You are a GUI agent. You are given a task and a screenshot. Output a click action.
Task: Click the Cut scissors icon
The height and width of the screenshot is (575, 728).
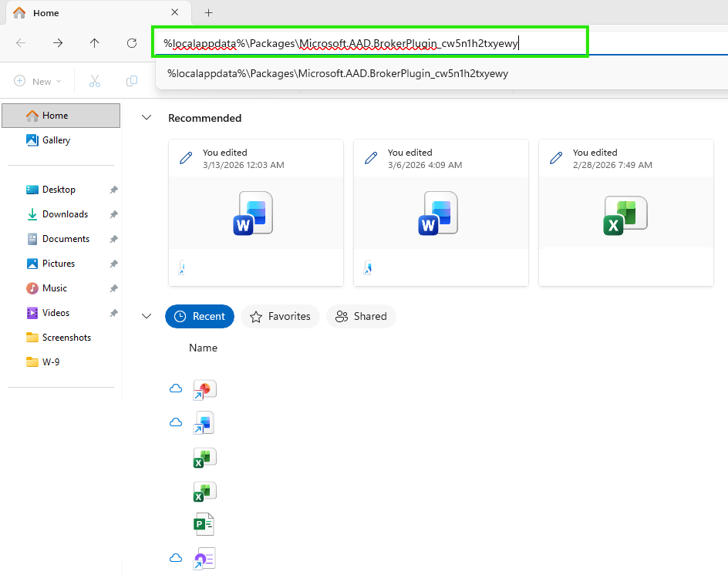[95, 81]
